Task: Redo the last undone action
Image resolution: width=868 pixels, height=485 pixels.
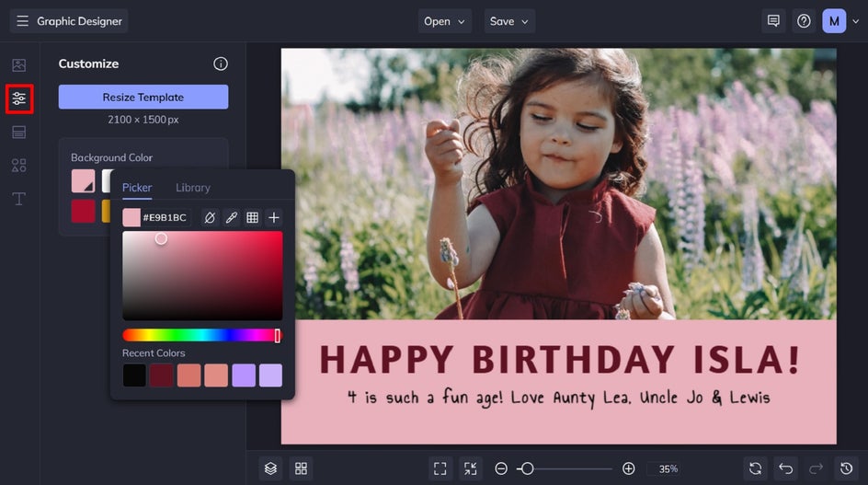Action: [816, 468]
